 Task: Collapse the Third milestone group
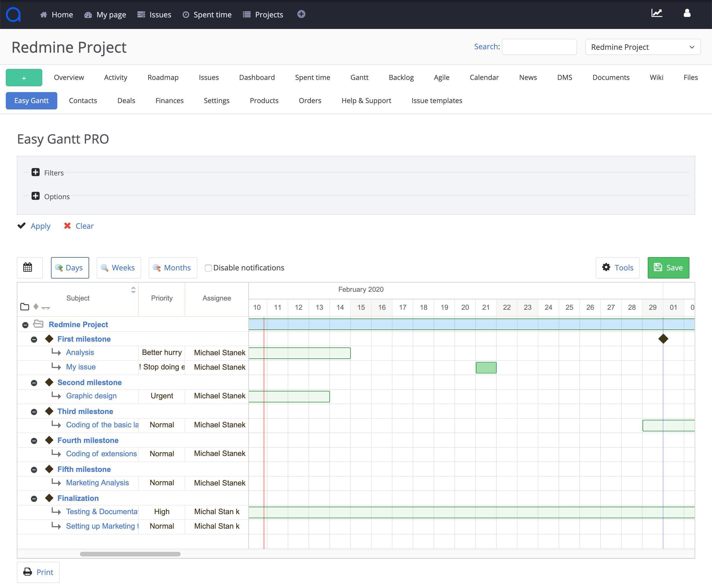(34, 412)
